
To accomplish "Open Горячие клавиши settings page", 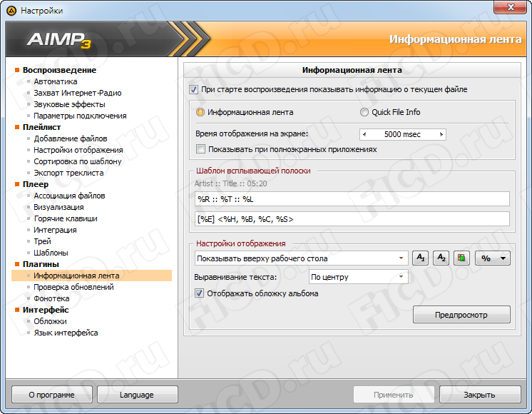I will point(66,218).
